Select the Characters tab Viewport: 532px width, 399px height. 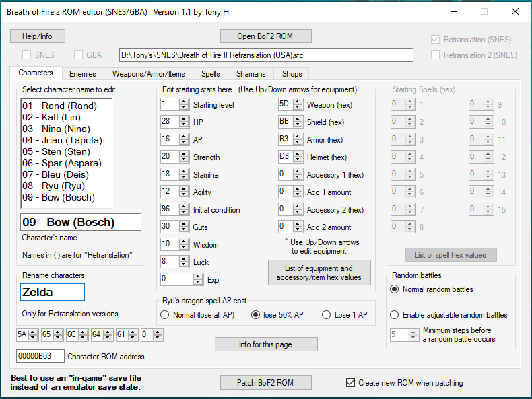36,73
